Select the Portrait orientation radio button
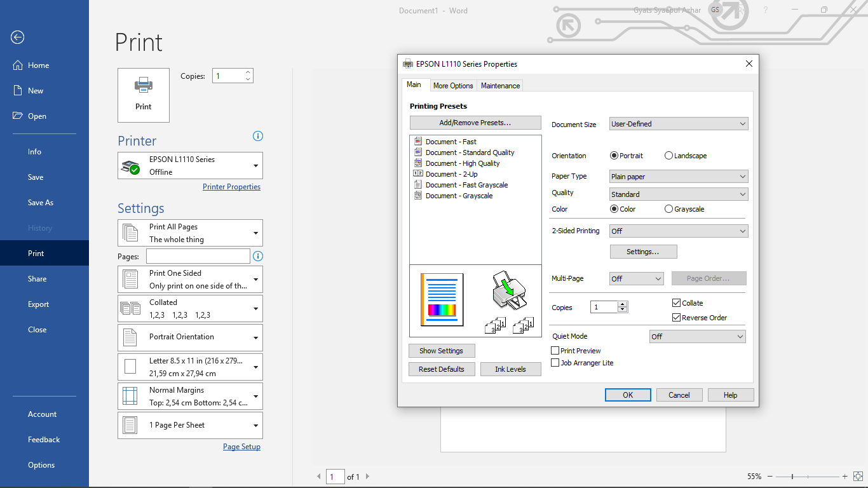Screen dimensions: 868x488 click(614, 156)
